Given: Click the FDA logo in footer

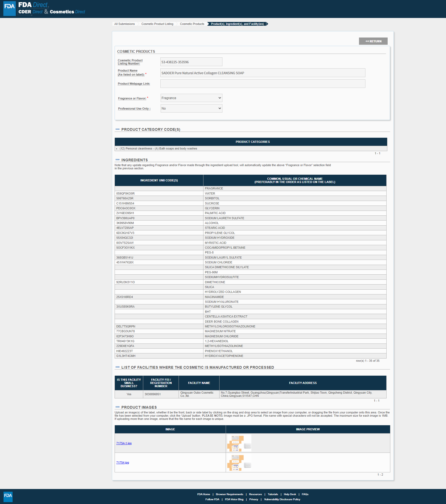Looking at the screenshot, I should click(8, 496).
